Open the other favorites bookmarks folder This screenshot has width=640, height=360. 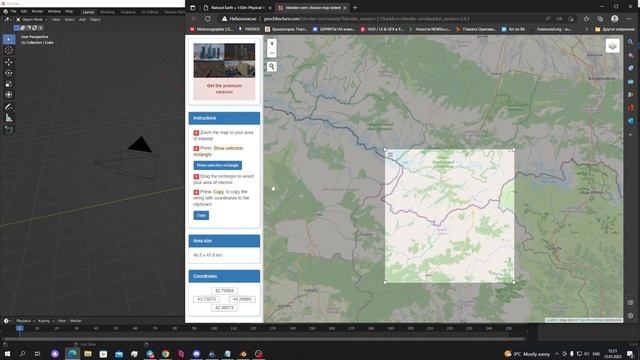click(x=615, y=29)
